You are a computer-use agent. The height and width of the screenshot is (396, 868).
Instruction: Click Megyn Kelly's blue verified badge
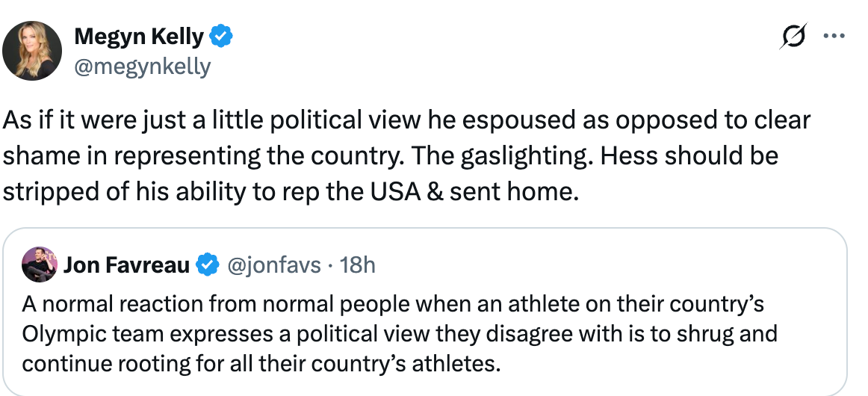(222, 36)
